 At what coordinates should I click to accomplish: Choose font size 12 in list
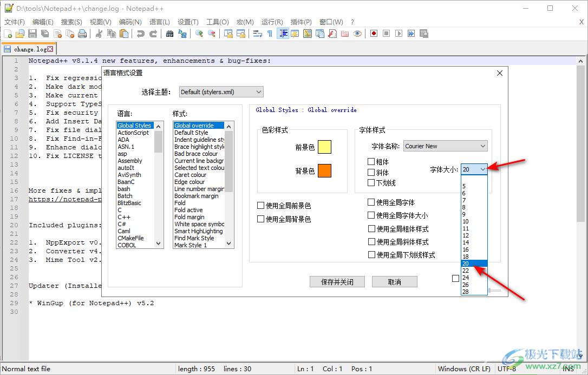(x=474, y=235)
